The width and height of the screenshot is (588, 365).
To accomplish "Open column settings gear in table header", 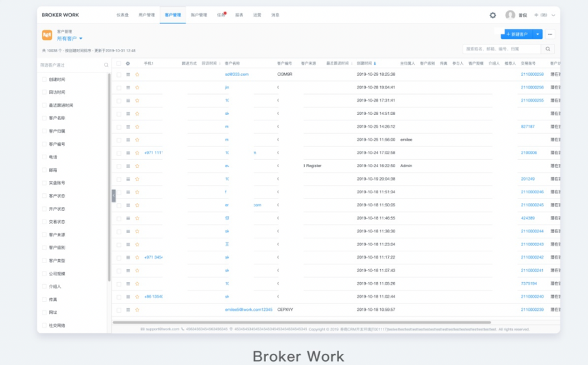I will pos(128,63).
